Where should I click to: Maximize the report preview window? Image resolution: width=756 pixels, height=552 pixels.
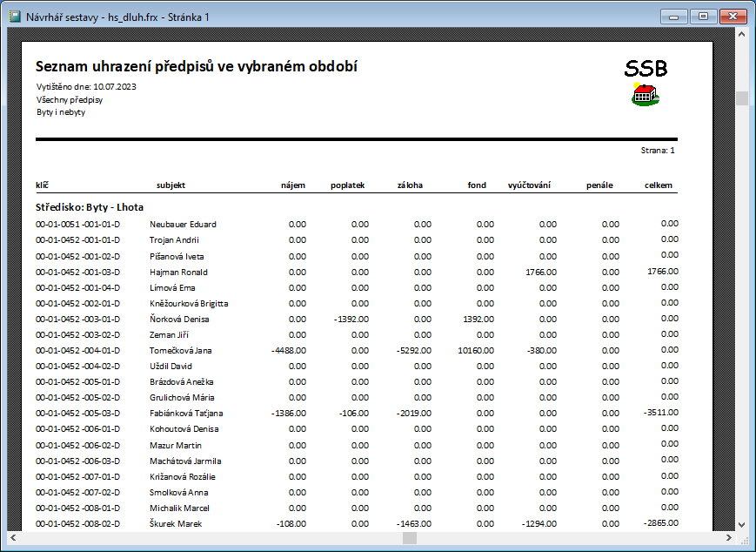(x=702, y=16)
